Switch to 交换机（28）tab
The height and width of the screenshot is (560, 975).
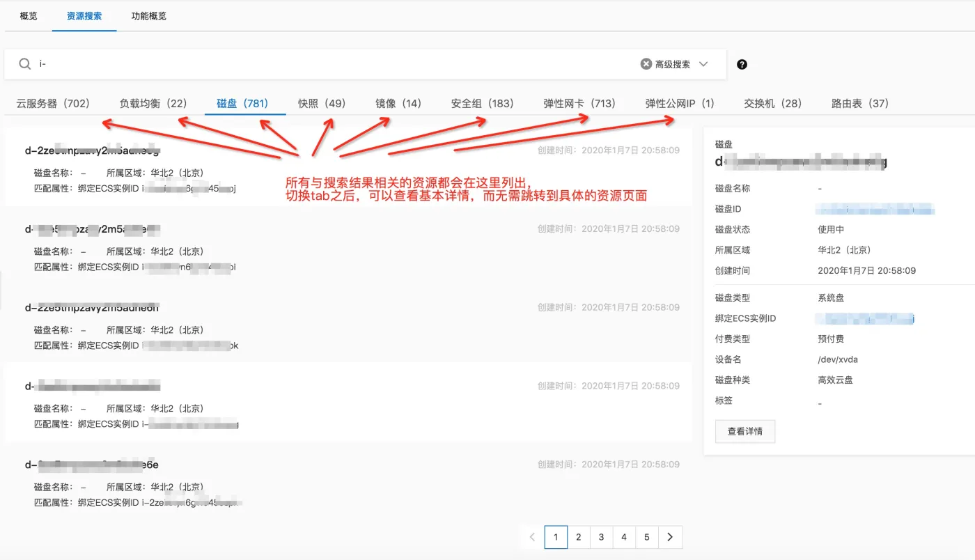click(773, 103)
